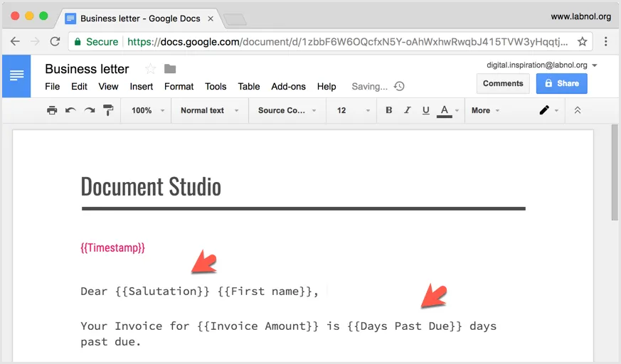Image resolution: width=621 pixels, height=364 pixels.
Task: Click the {{Invoice Amount}} placeholder
Action: [x=258, y=326]
